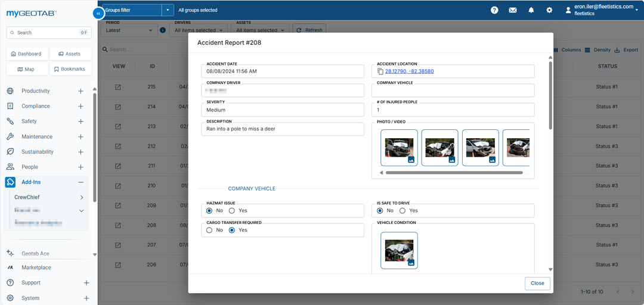The width and height of the screenshot is (644, 305).
Task: Click the info icon next to Period
Action: click(163, 30)
